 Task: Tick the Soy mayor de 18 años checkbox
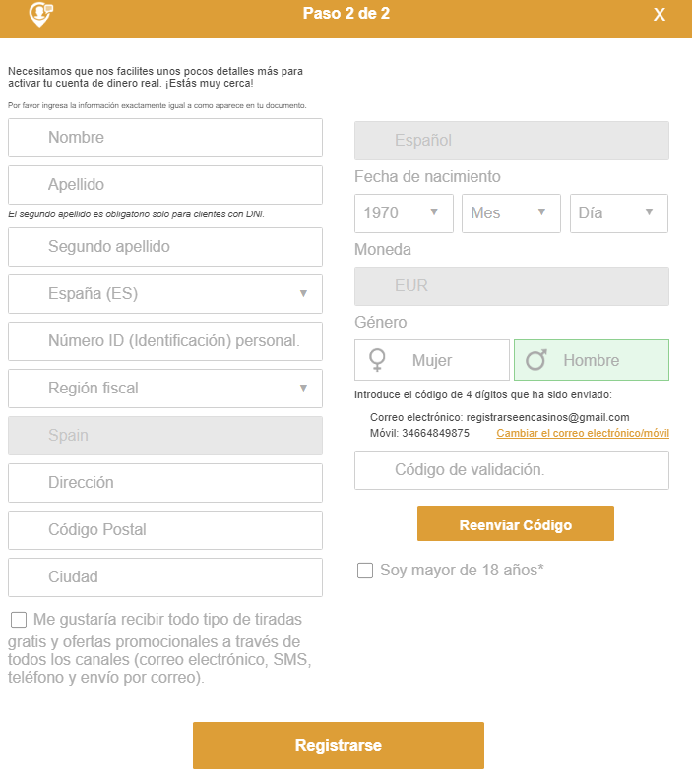(x=365, y=571)
